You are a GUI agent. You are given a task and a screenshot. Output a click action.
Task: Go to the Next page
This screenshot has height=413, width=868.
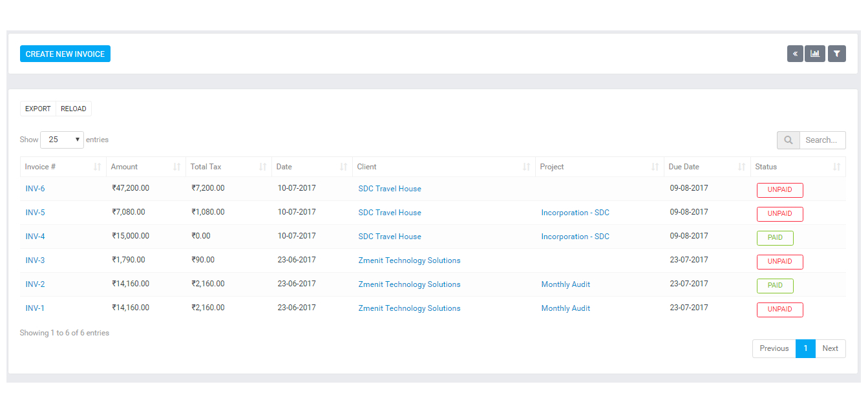(x=830, y=348)
